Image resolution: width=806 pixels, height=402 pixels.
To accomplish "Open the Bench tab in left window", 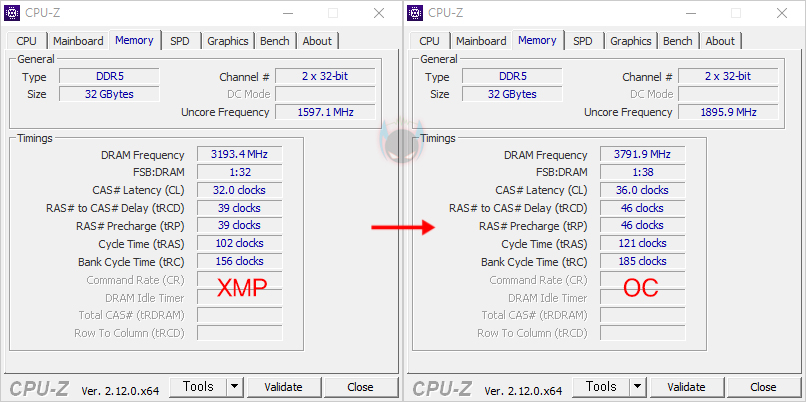I will pos(274,41).
